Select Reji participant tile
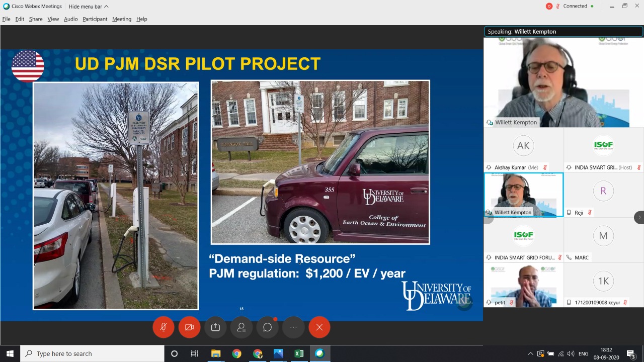 pyautogui.click(x=604, y=195)
